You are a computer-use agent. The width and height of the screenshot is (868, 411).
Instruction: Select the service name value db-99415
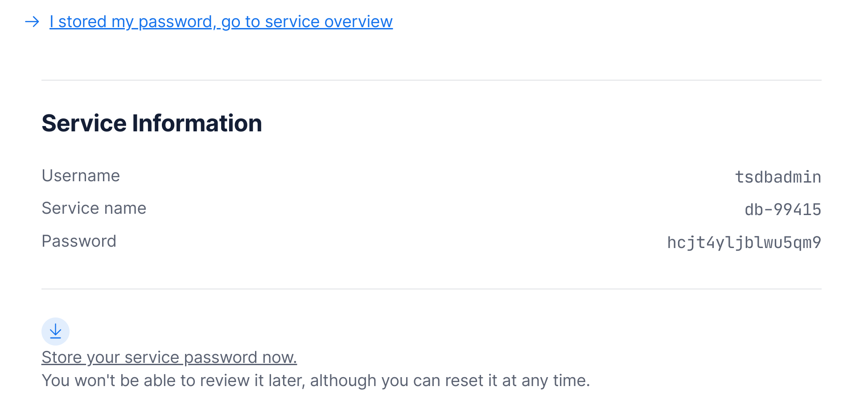point(783,209)
